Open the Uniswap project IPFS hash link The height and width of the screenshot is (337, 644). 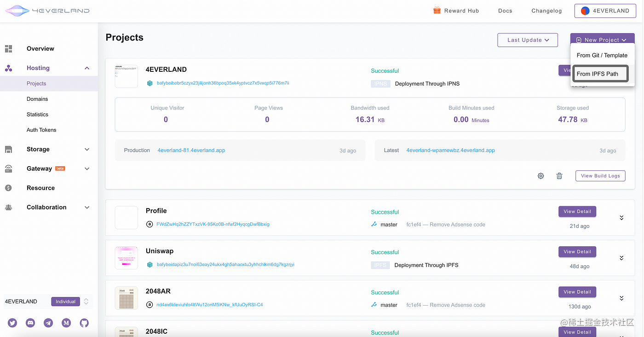coord(225,265)
